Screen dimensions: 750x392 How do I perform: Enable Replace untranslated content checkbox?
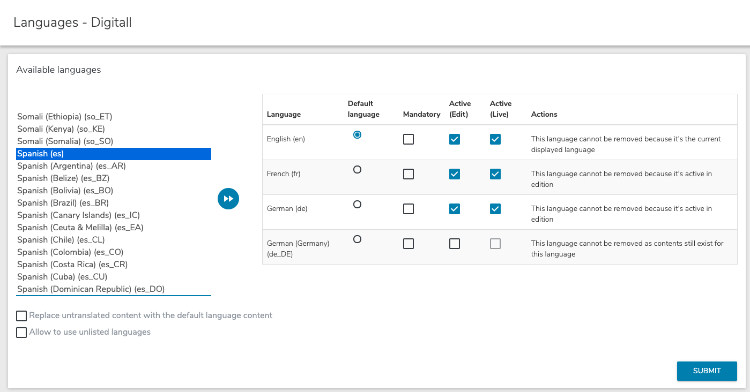(22, 316)
